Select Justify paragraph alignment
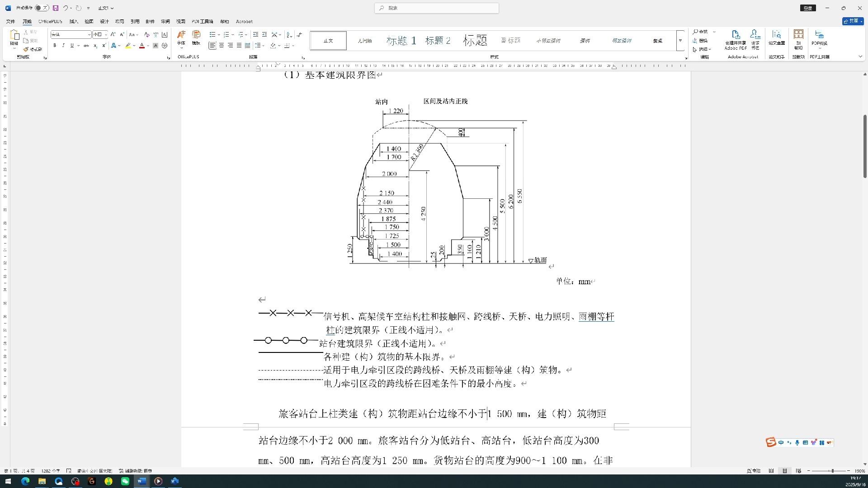This screenshot has height=488, width=868. click(x=239, y=46)
